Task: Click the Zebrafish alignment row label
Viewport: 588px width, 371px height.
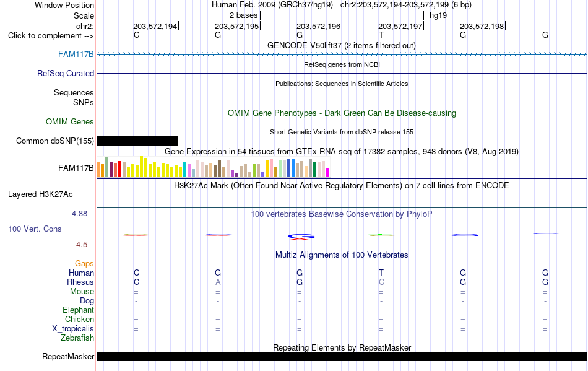Action: 77,338
